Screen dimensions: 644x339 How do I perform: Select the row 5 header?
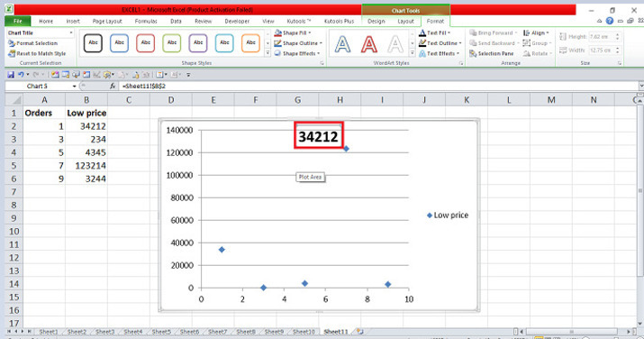click(x=14, y=166)
